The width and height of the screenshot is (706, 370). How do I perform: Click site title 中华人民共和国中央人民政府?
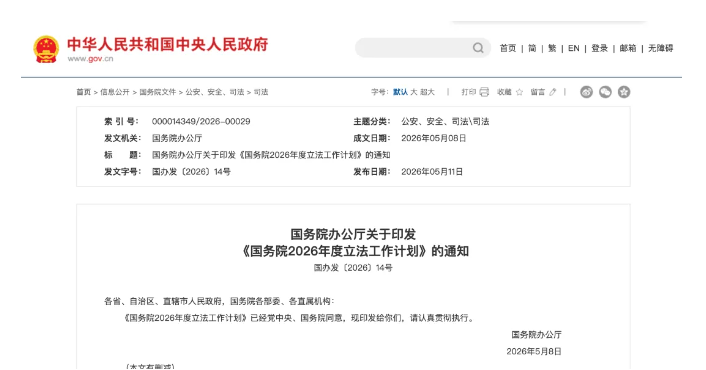tap(167, 44)
